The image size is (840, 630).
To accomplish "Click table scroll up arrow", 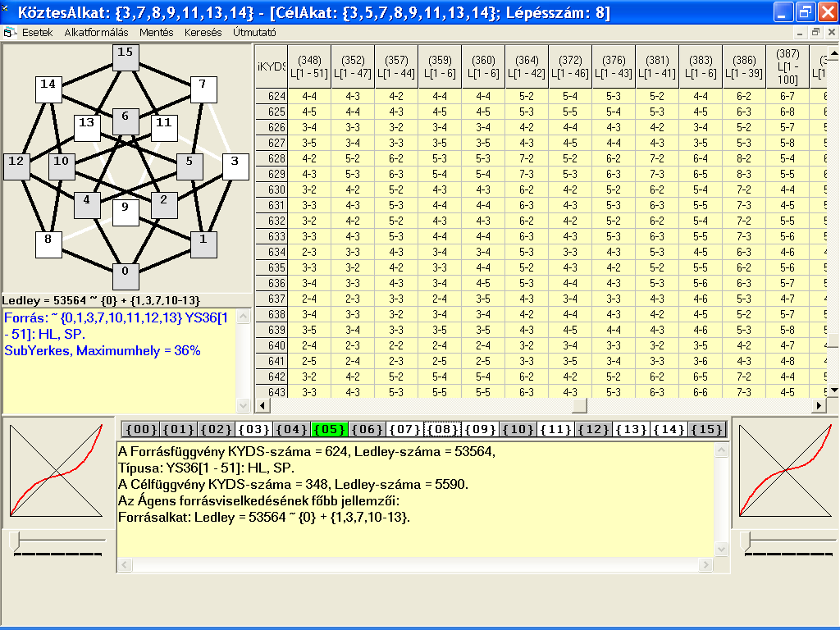I will (x=833, y=52).
